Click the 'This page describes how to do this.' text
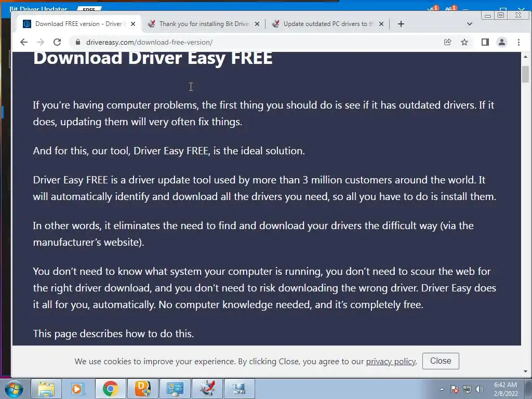This screenshot has height=399, width=532. pos(113,334)
